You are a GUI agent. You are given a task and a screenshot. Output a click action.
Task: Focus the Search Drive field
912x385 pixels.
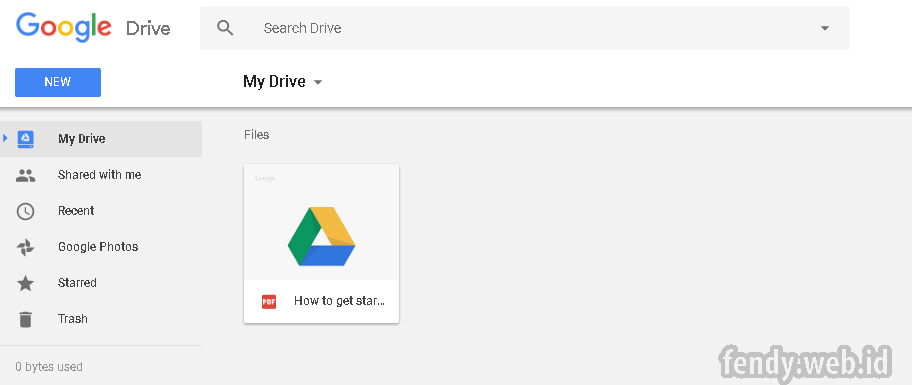point(525,28)
